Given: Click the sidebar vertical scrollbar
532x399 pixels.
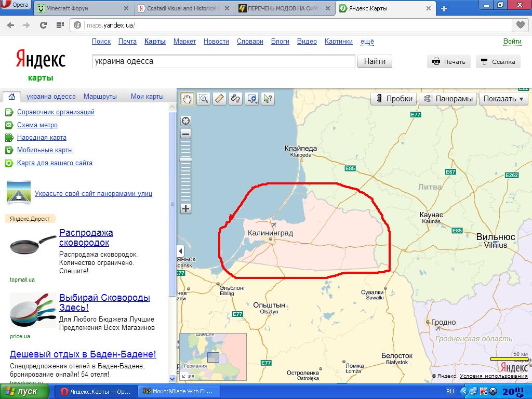Looking at the screenshot, I should point(172,204).
